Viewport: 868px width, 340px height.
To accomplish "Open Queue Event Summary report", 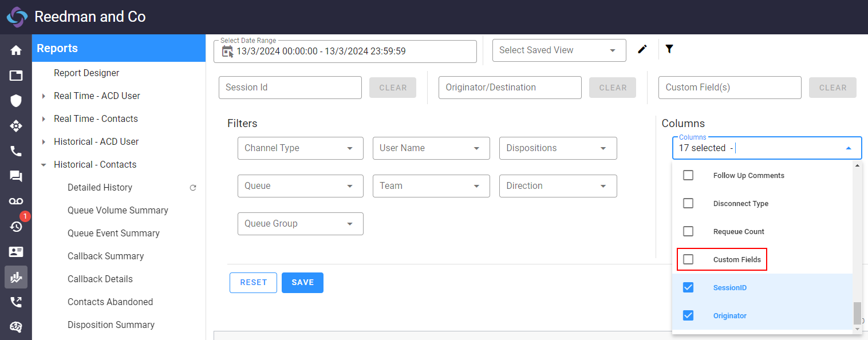I will pos(113,234).
